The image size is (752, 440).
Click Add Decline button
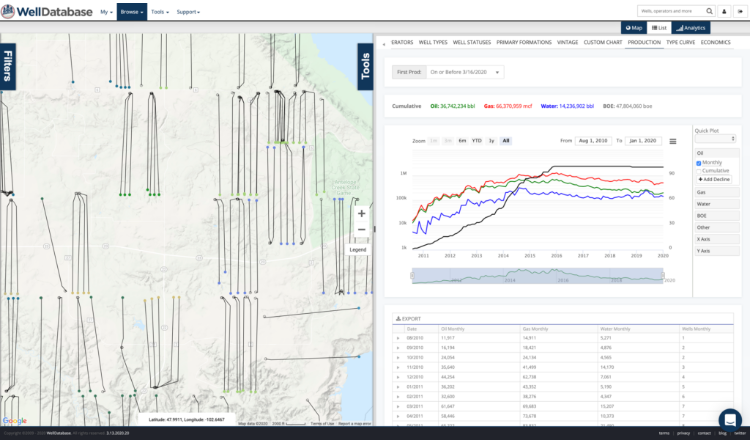(x=714, y=179)
